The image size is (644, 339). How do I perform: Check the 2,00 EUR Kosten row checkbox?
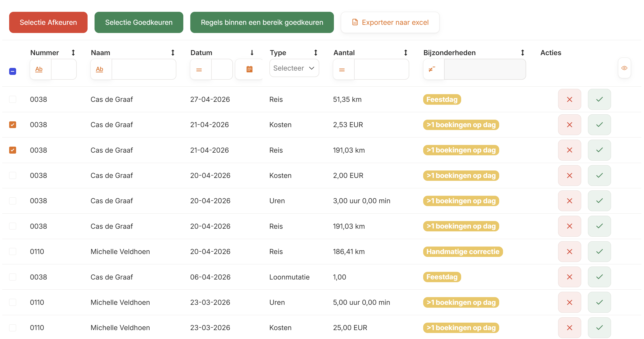point(13,175)
